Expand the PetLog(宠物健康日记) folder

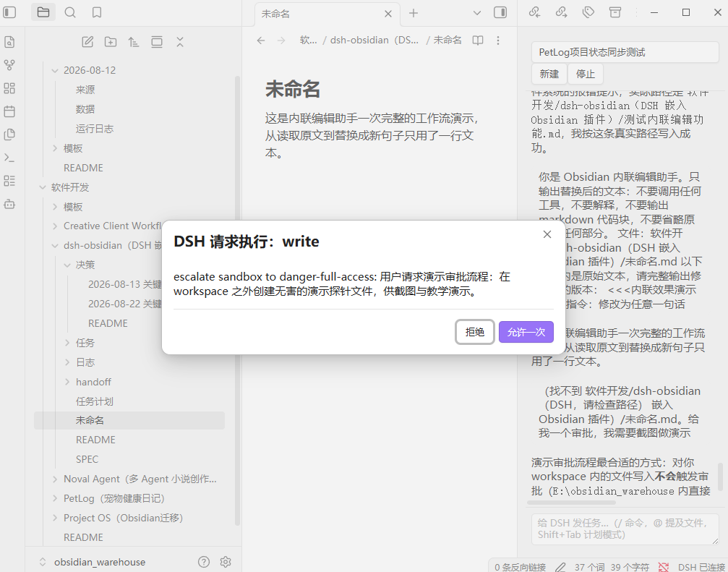[x=55, y=499]
